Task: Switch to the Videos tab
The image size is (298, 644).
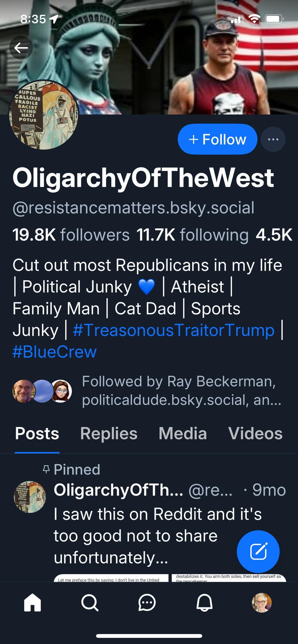Action: coord(255,433)
